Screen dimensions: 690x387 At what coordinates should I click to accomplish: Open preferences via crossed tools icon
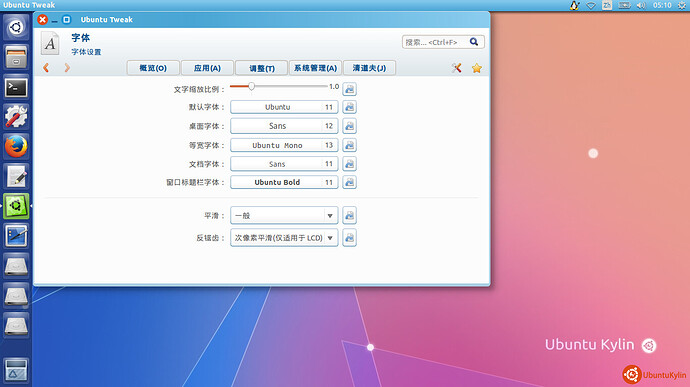click(x=456, y=68)
